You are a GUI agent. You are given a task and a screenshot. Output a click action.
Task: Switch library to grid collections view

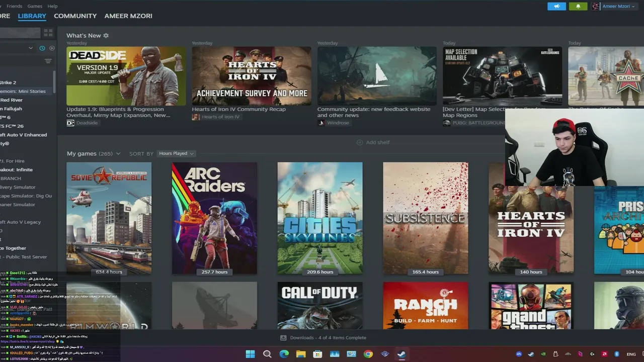(x=48, y=33)
